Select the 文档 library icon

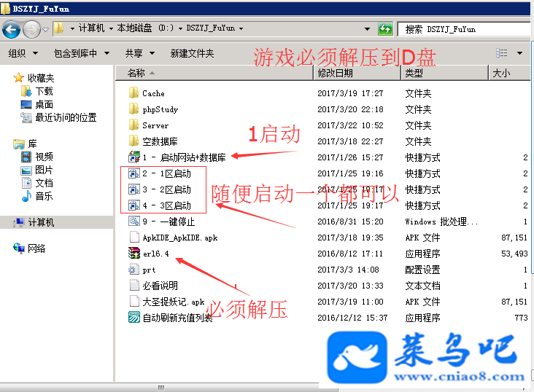pos(26,183)
